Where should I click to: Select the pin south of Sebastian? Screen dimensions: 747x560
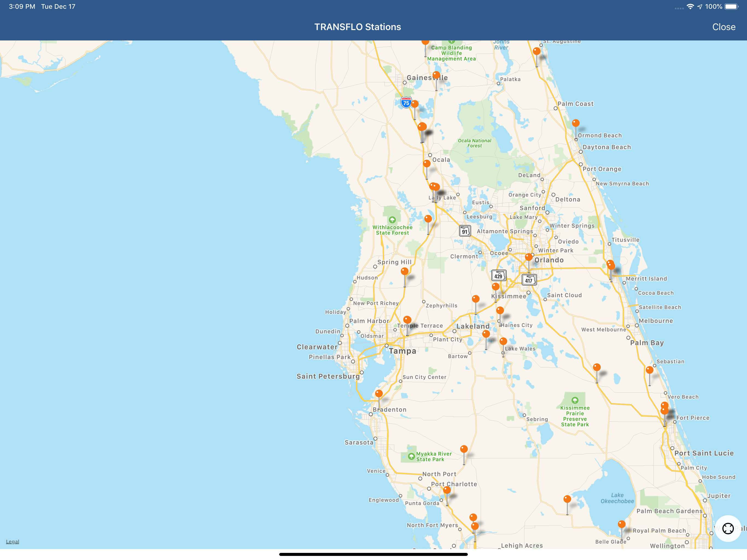(649, 370)
